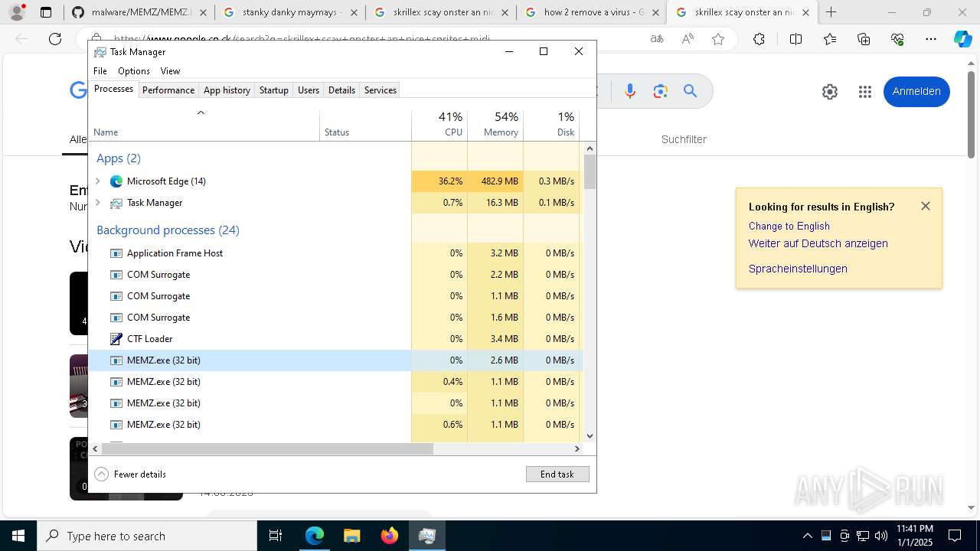Click the Windows taskbar search box
Viewport: 980px width, 551px height.
tap(147, 536)
